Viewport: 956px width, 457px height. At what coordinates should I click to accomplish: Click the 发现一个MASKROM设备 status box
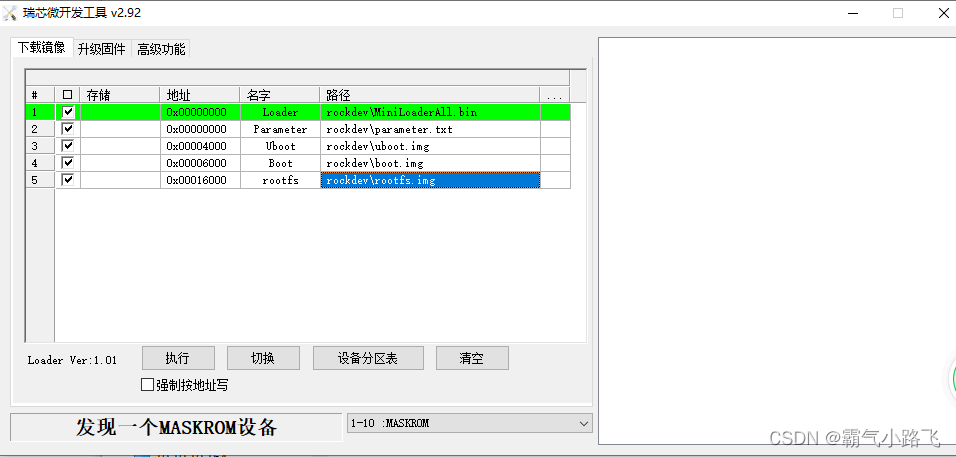[176, 427]
